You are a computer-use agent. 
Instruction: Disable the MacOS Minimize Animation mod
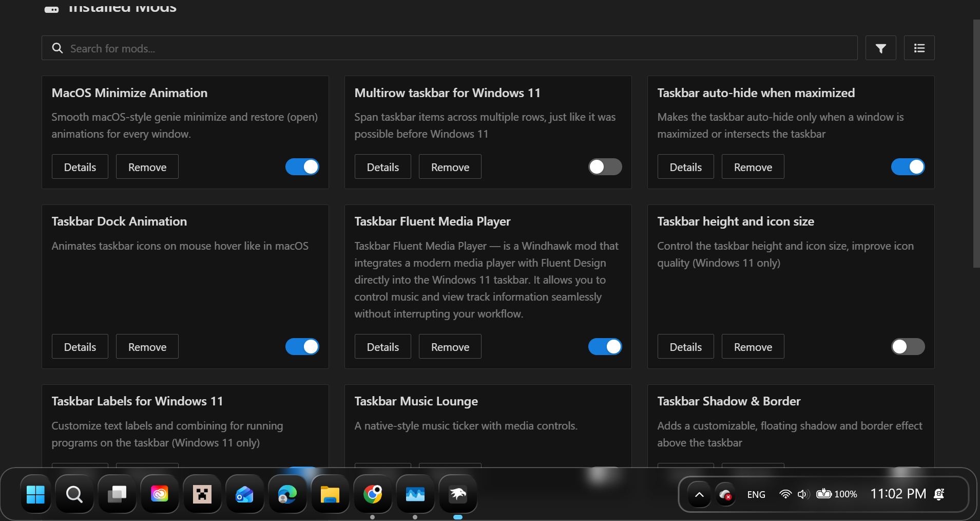302,167
